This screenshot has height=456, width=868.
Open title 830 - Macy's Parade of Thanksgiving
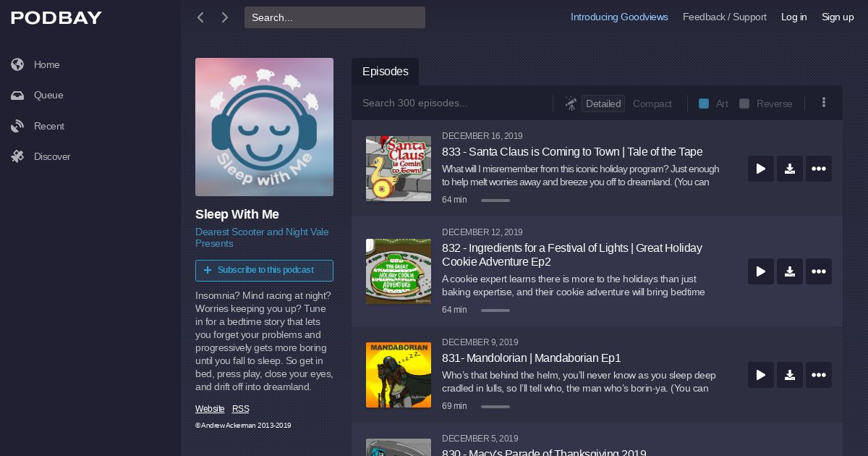[x=544, y=452]
